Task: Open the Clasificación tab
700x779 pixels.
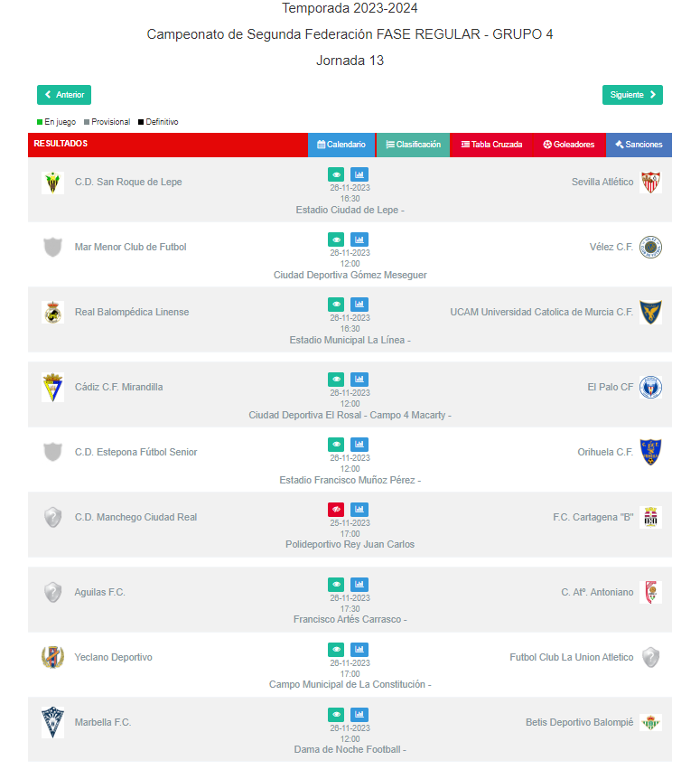Action: coord(413,145)
